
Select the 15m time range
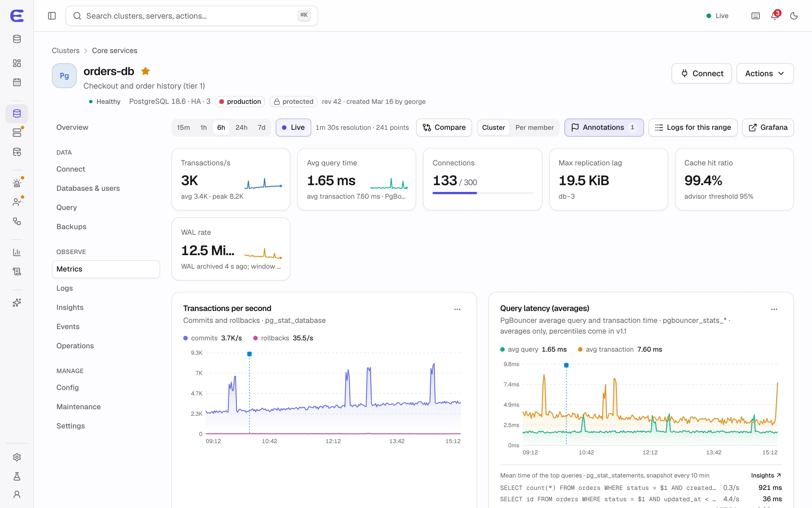click(183, 127)
